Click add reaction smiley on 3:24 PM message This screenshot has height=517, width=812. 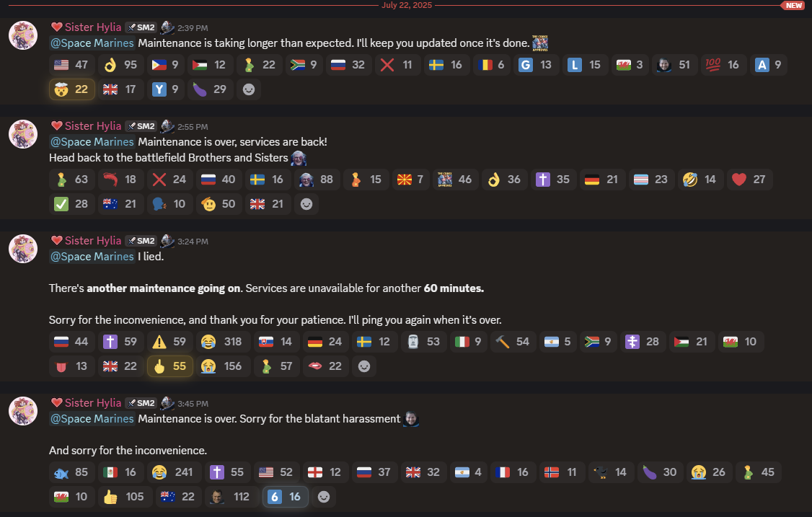[364, 366]
